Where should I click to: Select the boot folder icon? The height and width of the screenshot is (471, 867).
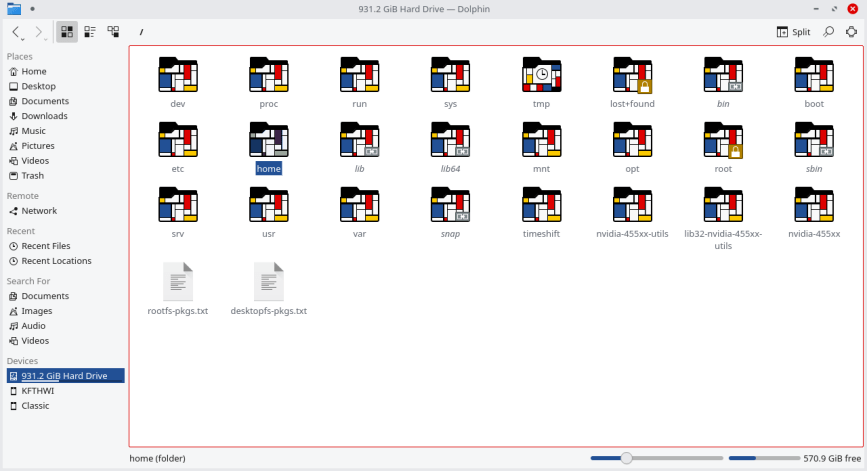[814, 75]
